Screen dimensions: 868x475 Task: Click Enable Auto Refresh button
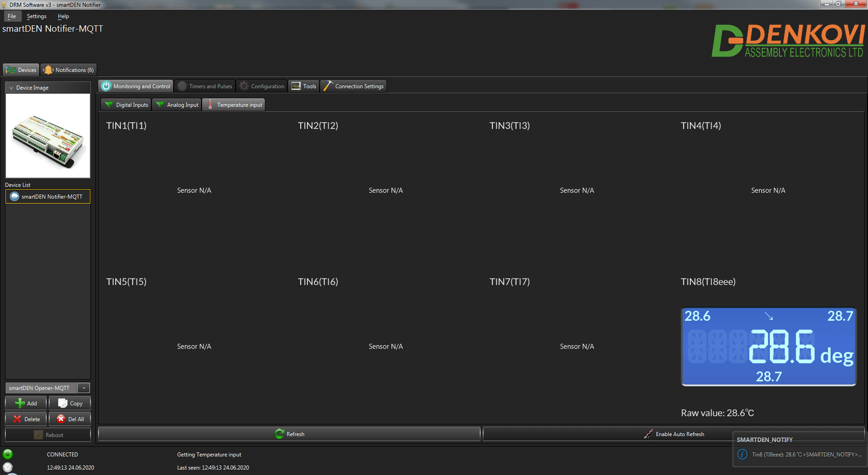(674, 434)
